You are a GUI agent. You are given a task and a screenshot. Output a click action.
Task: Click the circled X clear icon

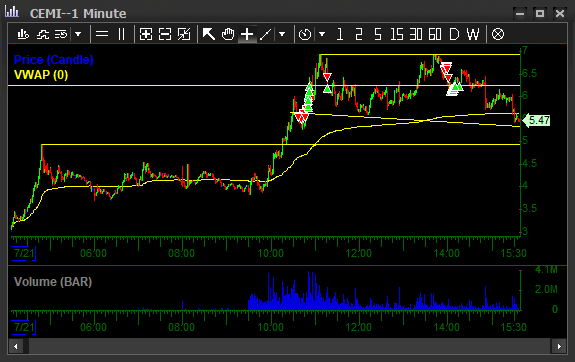pyautogui.click(x=498, y=34)
